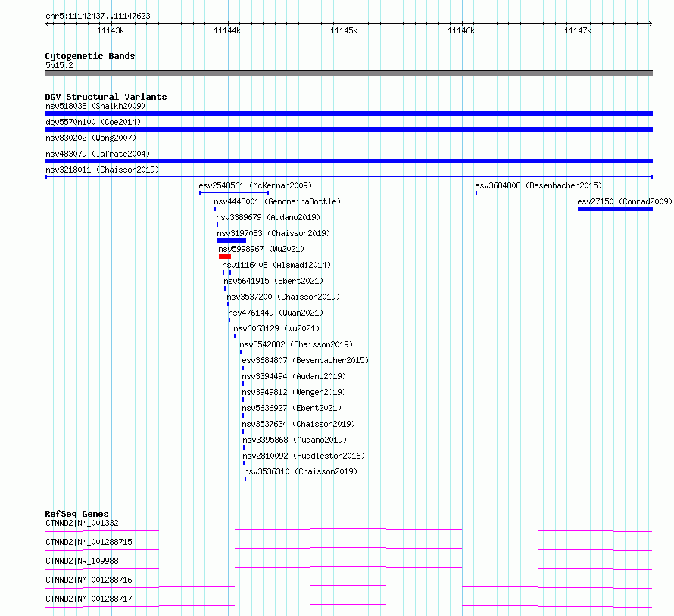
Task: Open the nsv830202 (Wong2007) variant
Action: point(91,138)
